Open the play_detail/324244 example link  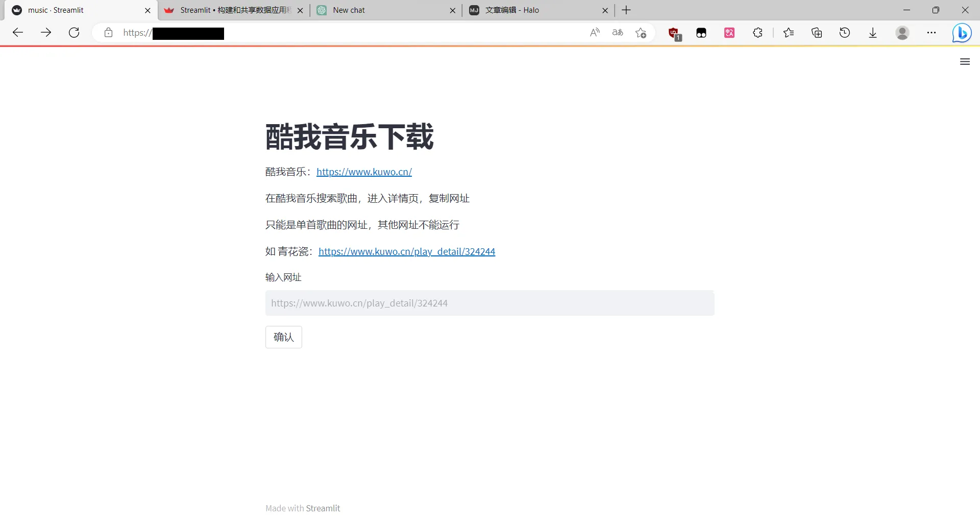coord(407,252)
